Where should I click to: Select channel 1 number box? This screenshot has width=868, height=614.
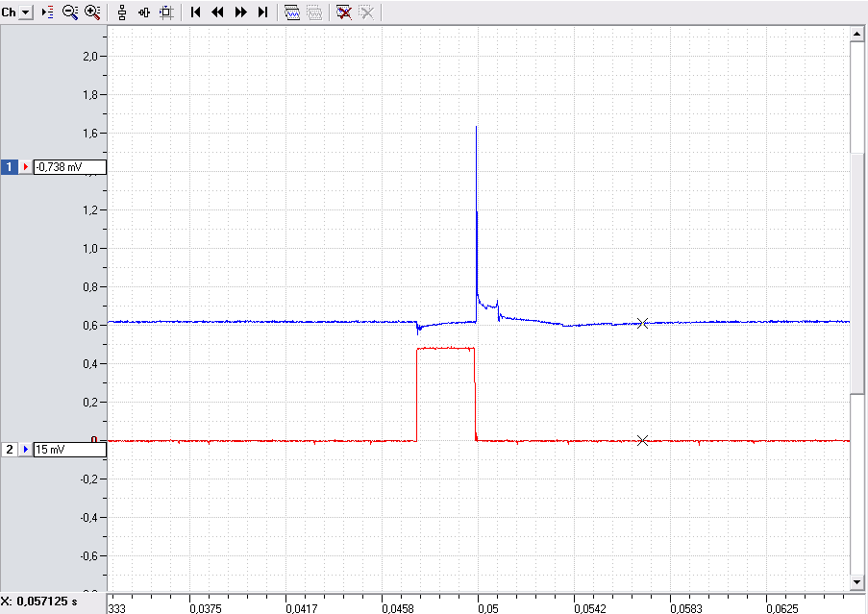(x=9, y=166)
